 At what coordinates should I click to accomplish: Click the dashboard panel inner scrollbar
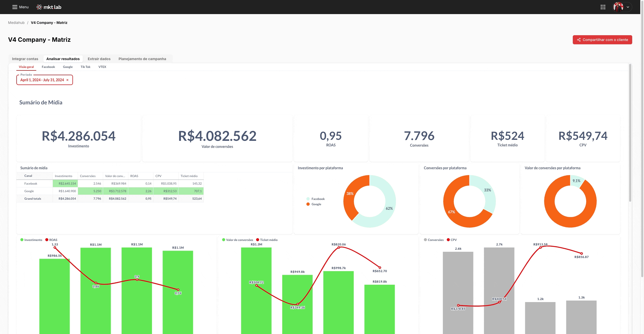[x=630, y=133]
